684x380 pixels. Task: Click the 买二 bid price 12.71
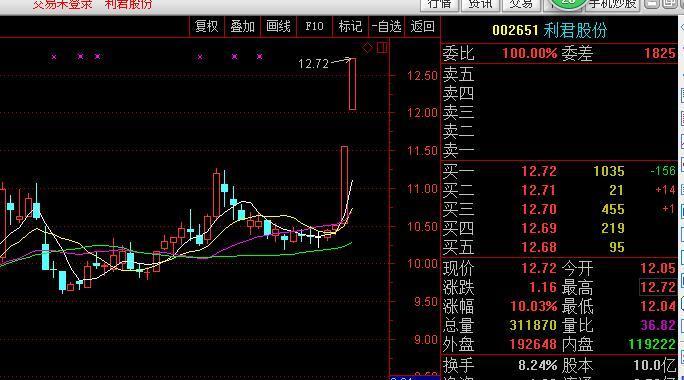coord(539,190)
